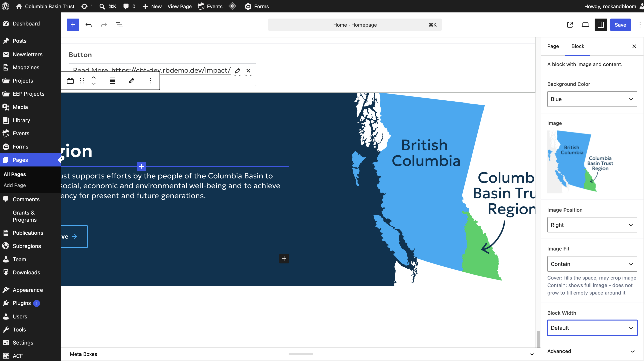The height and width of the screenshot is (361, 644).
Task: Click the diamond plugin icon in admin bar
Action: (232, 6)
